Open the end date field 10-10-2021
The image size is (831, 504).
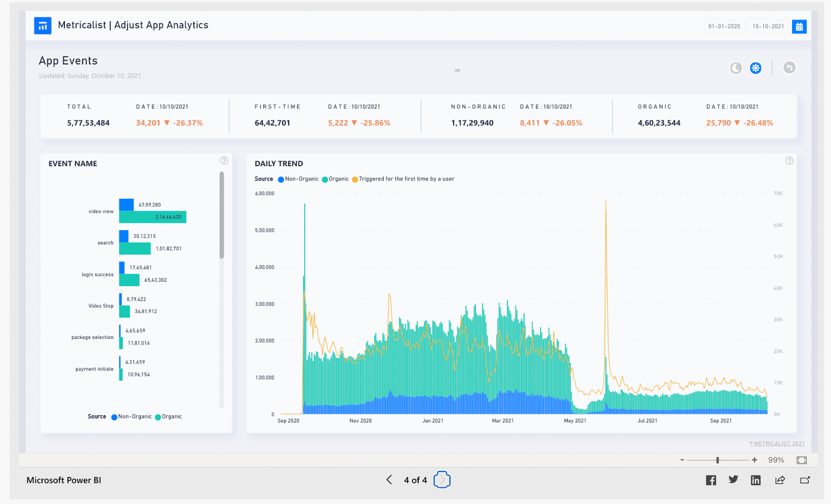click(767, 26)
